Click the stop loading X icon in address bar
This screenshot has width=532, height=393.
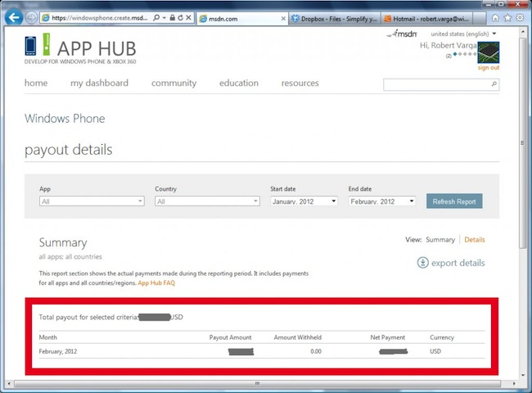188,18
